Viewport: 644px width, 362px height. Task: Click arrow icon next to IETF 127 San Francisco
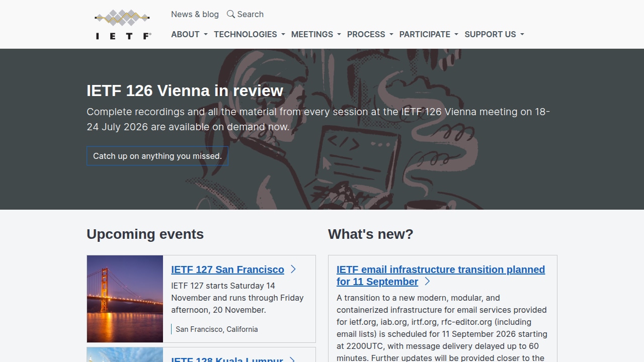coord(293,269)
